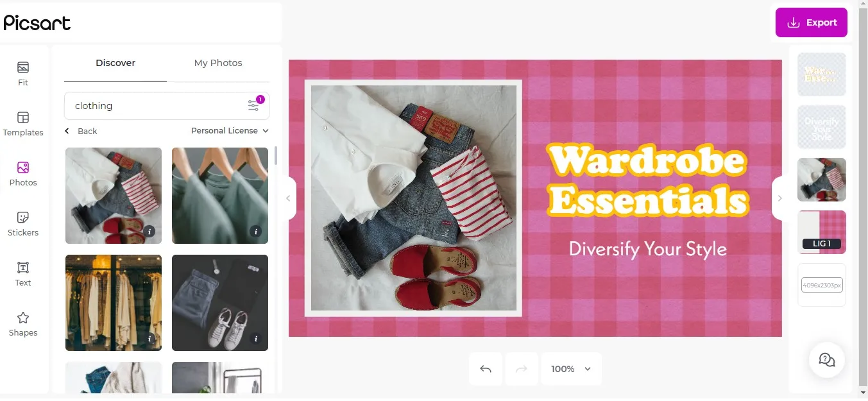Select the Diversify Your Style layer

coord(822,127)
